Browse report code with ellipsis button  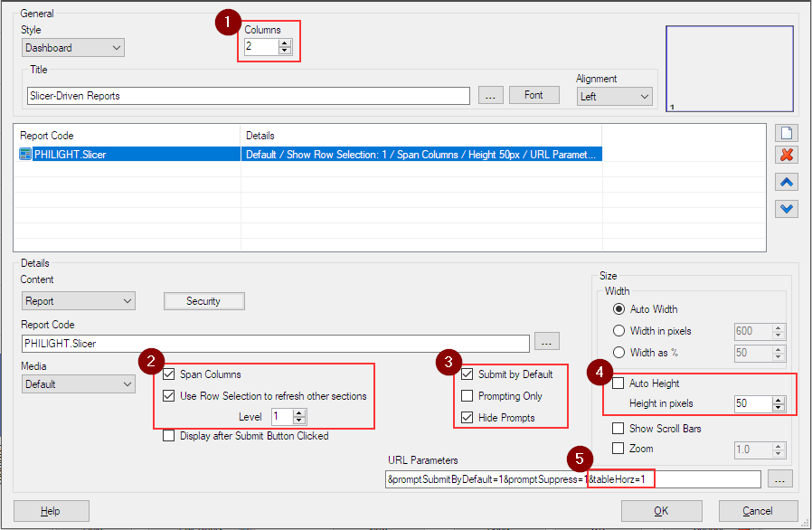(x=546, y=341)
